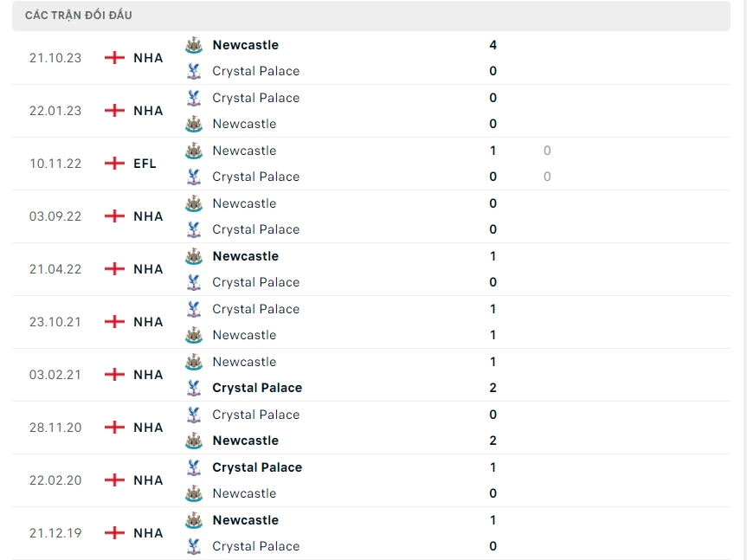Click the 'Các trận đối đầu' header
This screenshot has height=560, width=747.
pos(79,16)
